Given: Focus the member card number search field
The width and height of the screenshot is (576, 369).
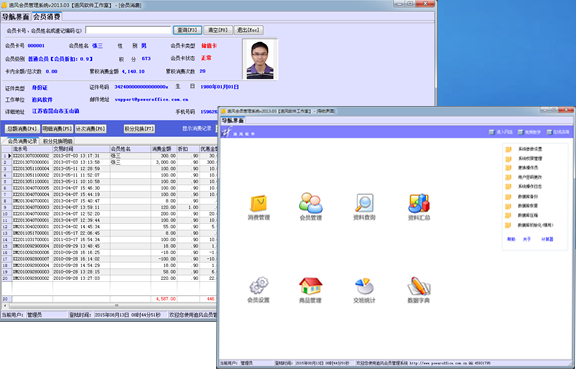Looking at the screenshot, I should 128,30.
